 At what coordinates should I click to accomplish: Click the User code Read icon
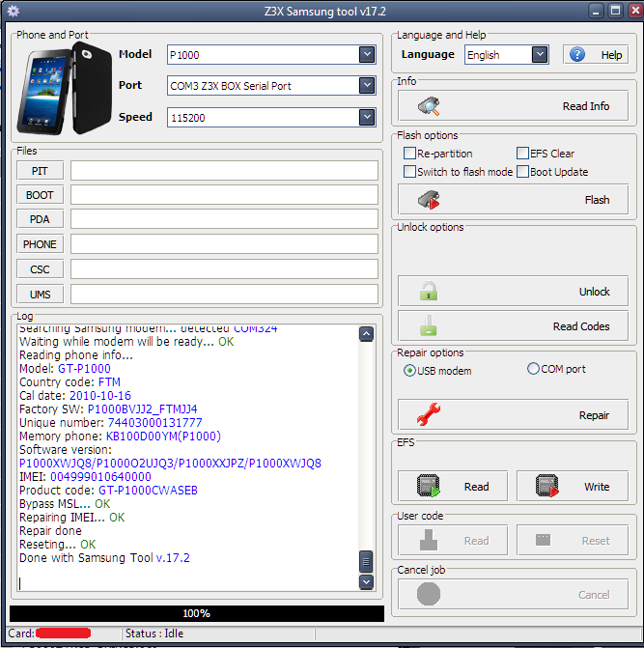(x=429, y=540)
